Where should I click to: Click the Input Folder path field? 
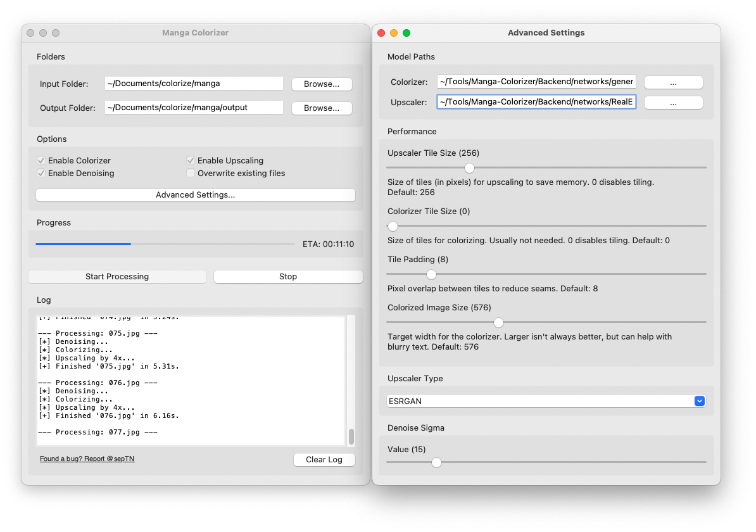194,84
